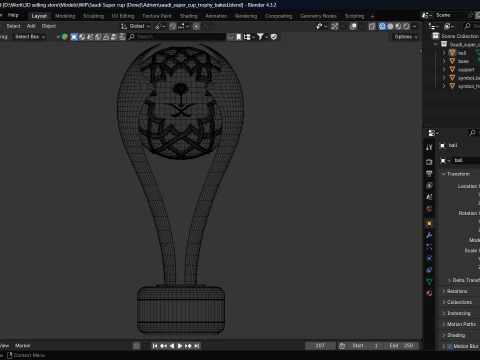The height and width of the screenshot is (360, 480).
Task: Open the Object menu in viewport header
Action: point(49,26)
